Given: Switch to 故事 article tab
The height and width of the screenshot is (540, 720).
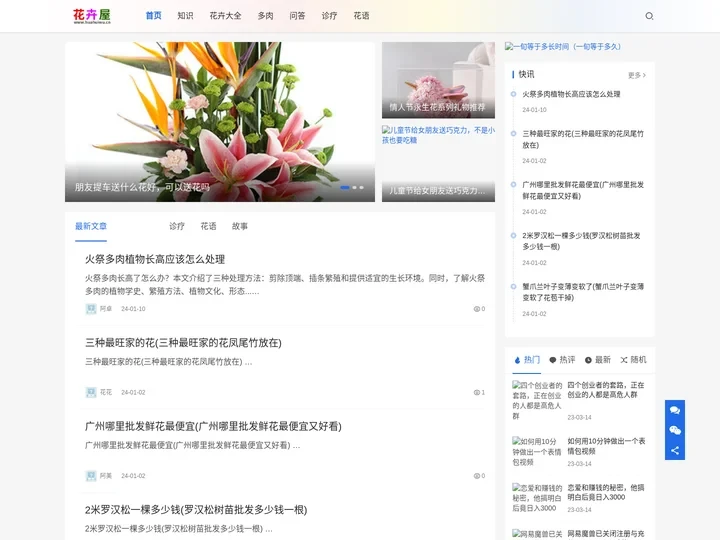Looking at the screenshot, I should (240, 226).
